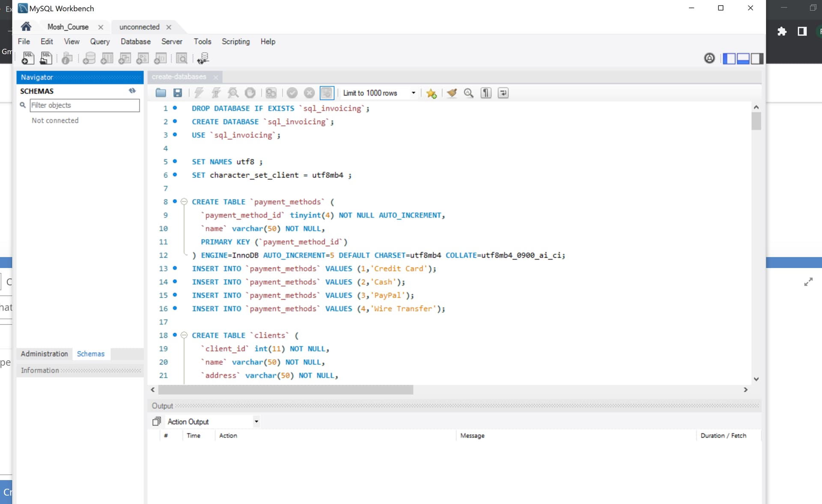Save current statement as a snippet star
The height and width of the screenshot is (504, 822).
(432, 93)
